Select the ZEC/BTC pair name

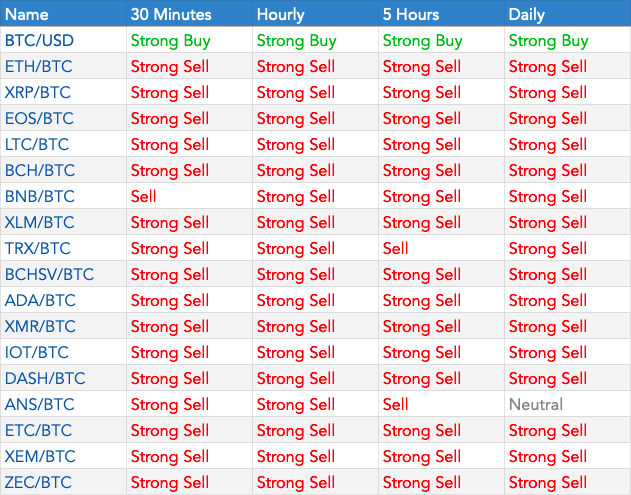(x=38, y=482)
